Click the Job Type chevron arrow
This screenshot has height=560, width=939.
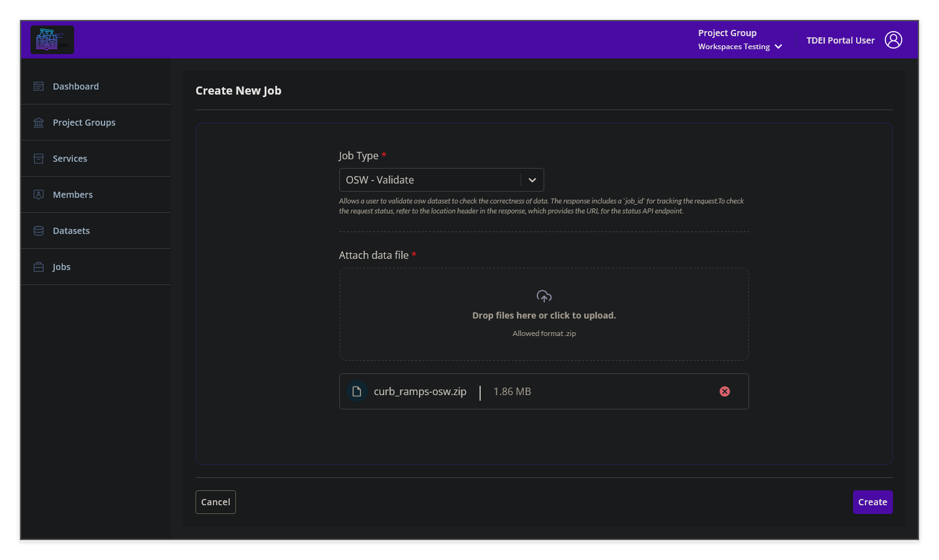(x=532, y=180)
